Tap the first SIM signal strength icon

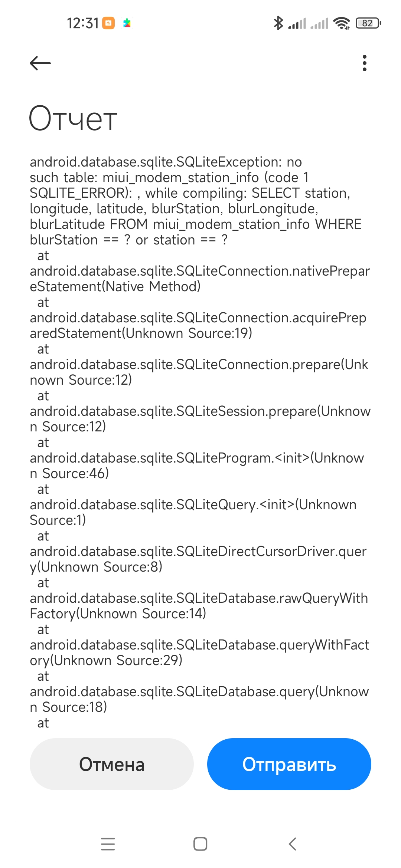pos(297,23)
